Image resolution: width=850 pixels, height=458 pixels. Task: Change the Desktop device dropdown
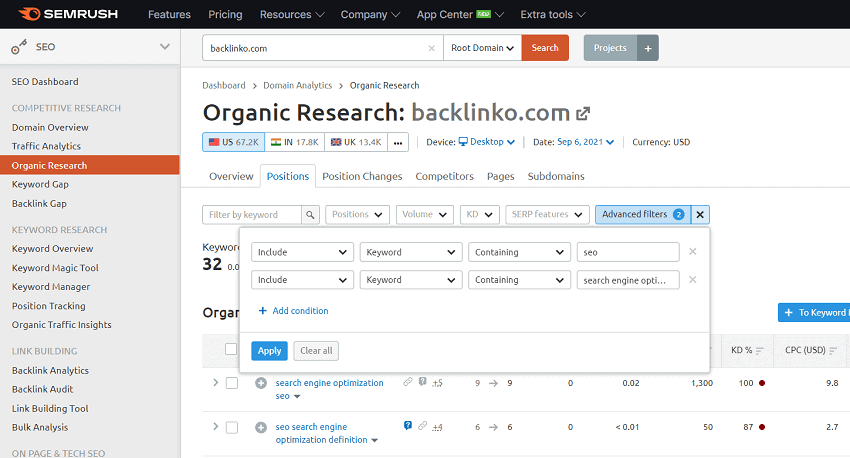coord(486,142)
